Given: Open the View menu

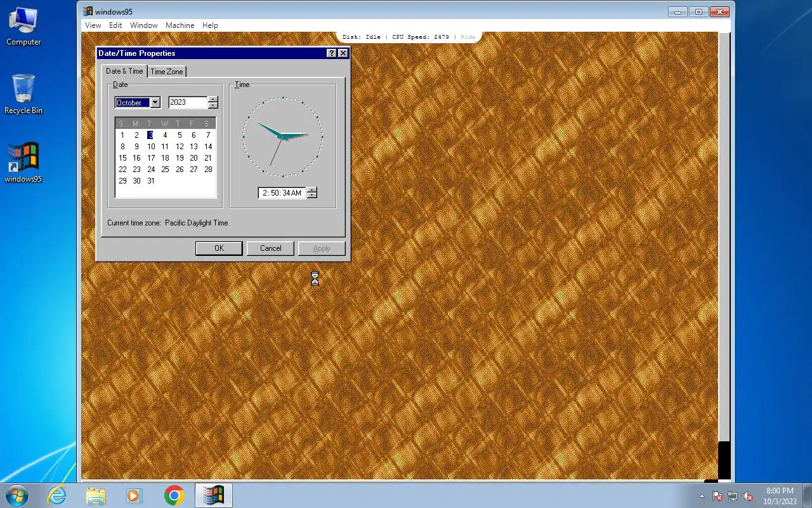Looking at the screenshot, I should [93, 25].
